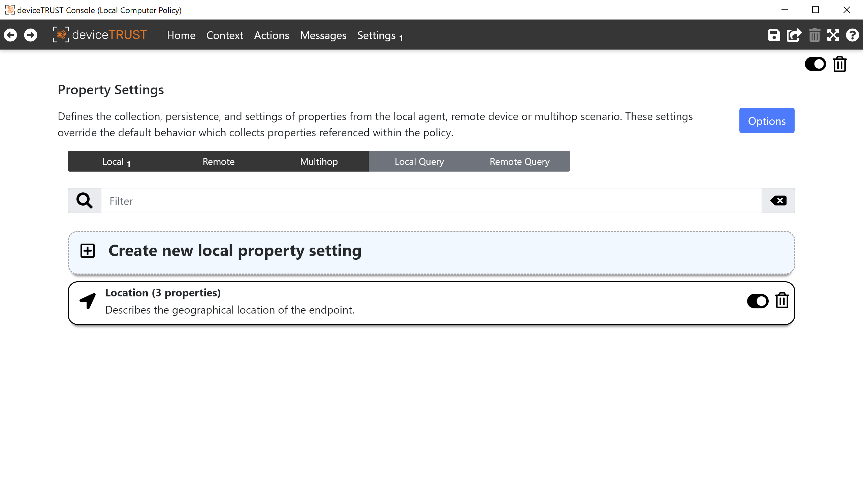This screenshot has height=504, width=863.
Task: Select the Remote Query tab
Action: (x=519, y=161)
